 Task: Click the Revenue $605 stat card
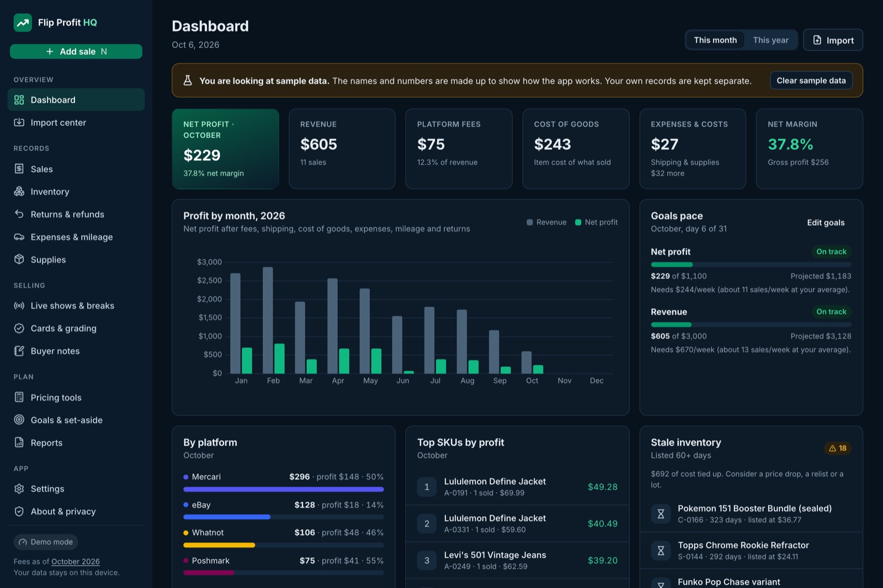coord(342,149)
